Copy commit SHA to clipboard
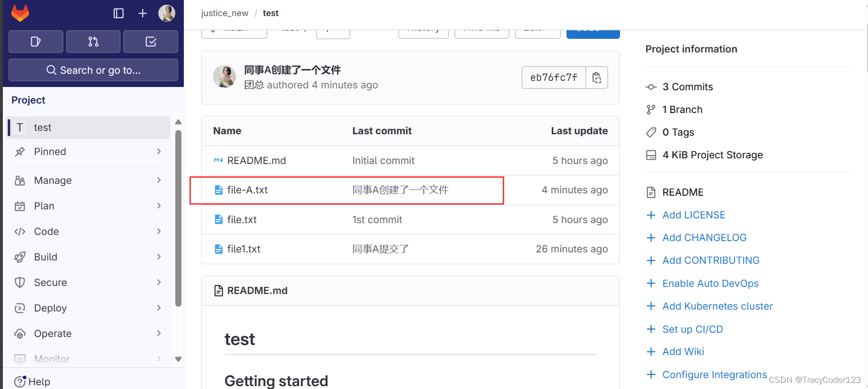The width and height of the screenshot is (868, 389). click(x=597, y=78)
